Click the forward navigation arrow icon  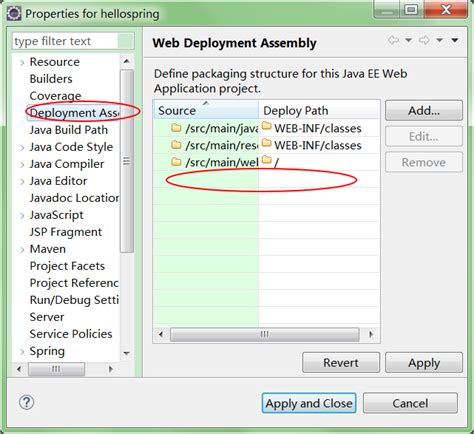(424, 40)
